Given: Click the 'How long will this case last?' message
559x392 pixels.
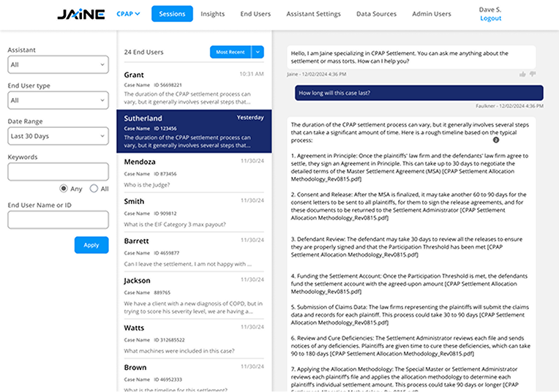Looking at the screenshot, I should click(x=419, y=93).
